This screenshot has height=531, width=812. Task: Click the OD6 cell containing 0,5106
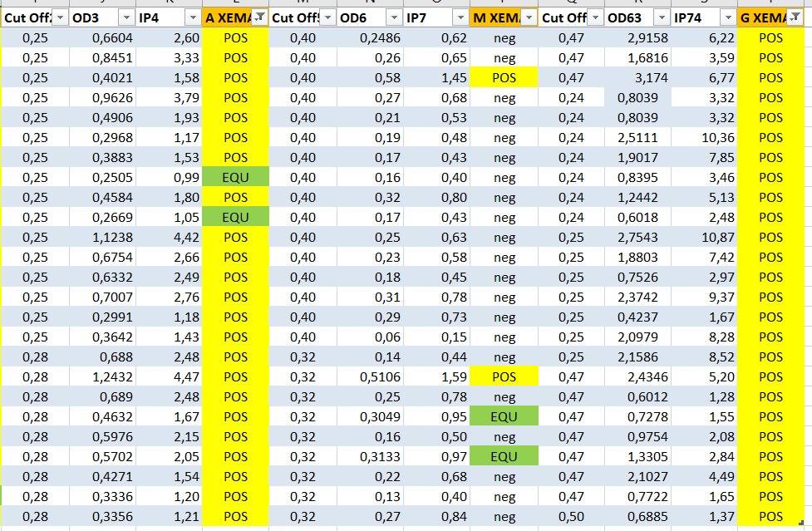coord(370,376)
